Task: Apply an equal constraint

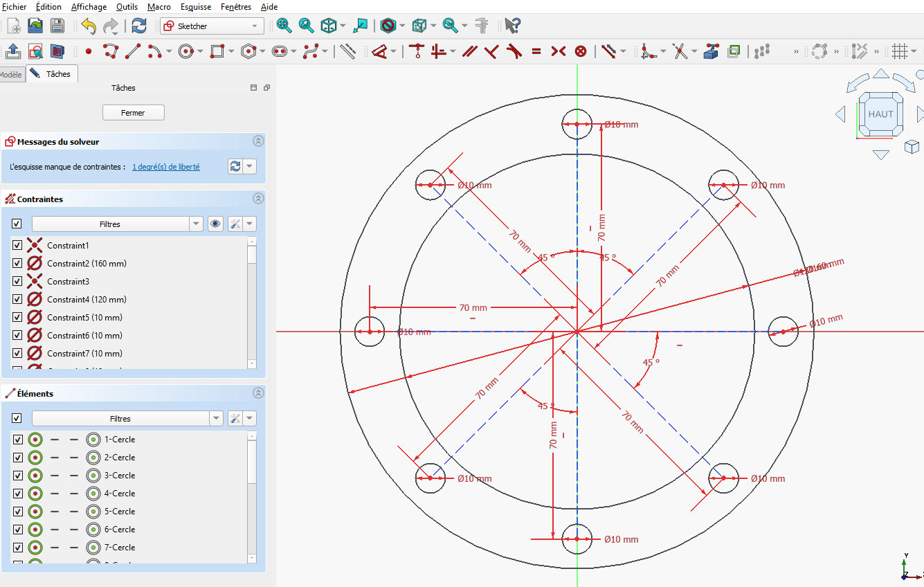Action: click(535, 51)
